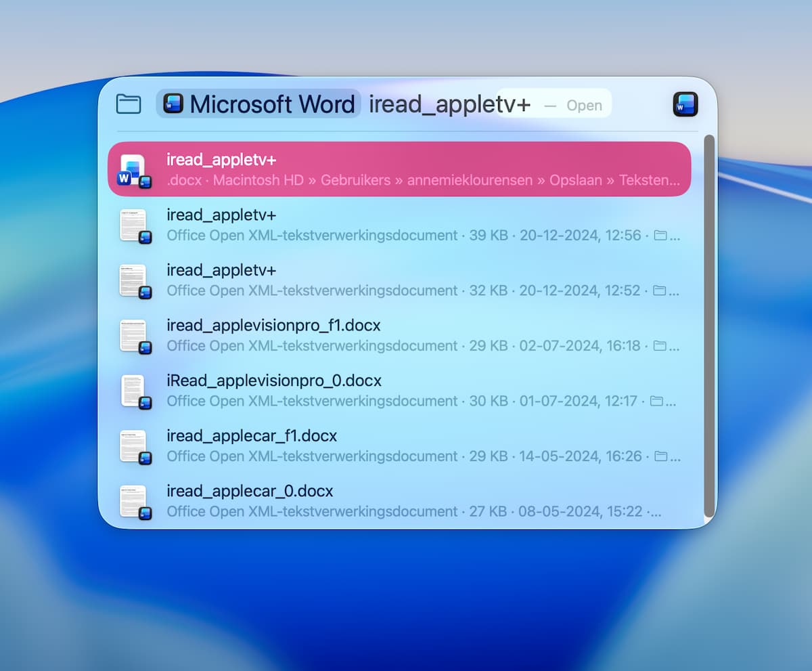812x671 pixels.
Task: Click the iread_applecar_0.docx file icon
Action: tap(134, 502)
